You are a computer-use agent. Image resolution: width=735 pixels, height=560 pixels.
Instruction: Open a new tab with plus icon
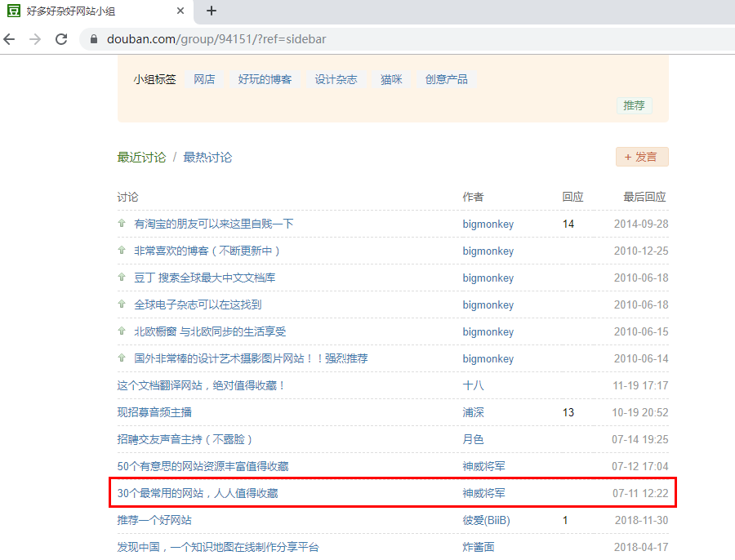212,11
